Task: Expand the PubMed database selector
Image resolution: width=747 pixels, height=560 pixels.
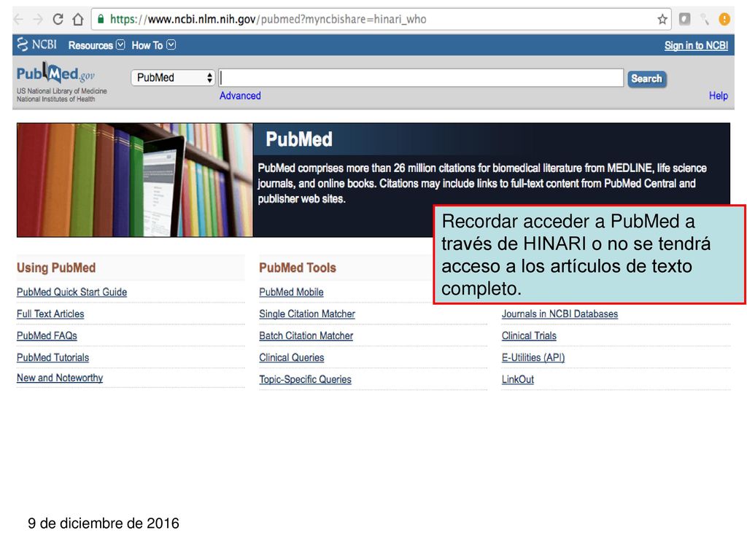Action: 173,77
